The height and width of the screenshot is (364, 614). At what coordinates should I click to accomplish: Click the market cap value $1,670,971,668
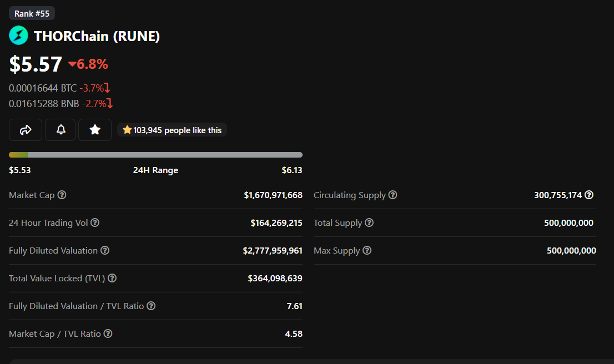(x=273, y=195)
